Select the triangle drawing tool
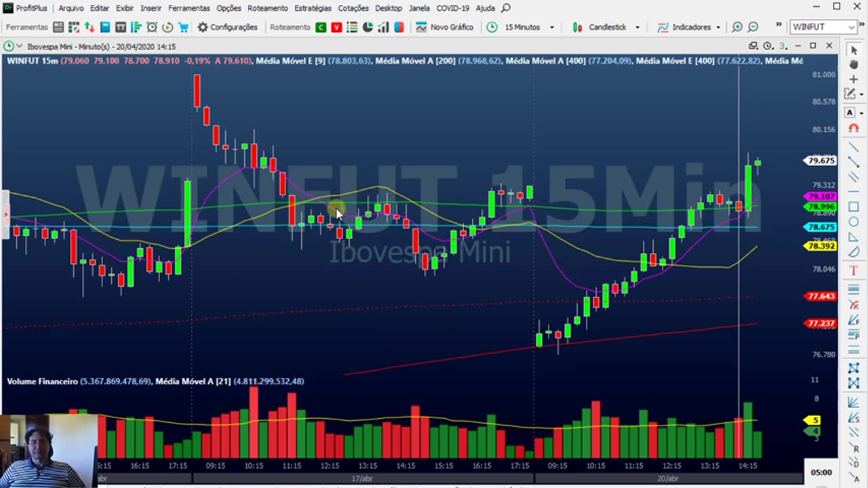The height and width of the screenshot is (488, 868). tap(854, 237)
